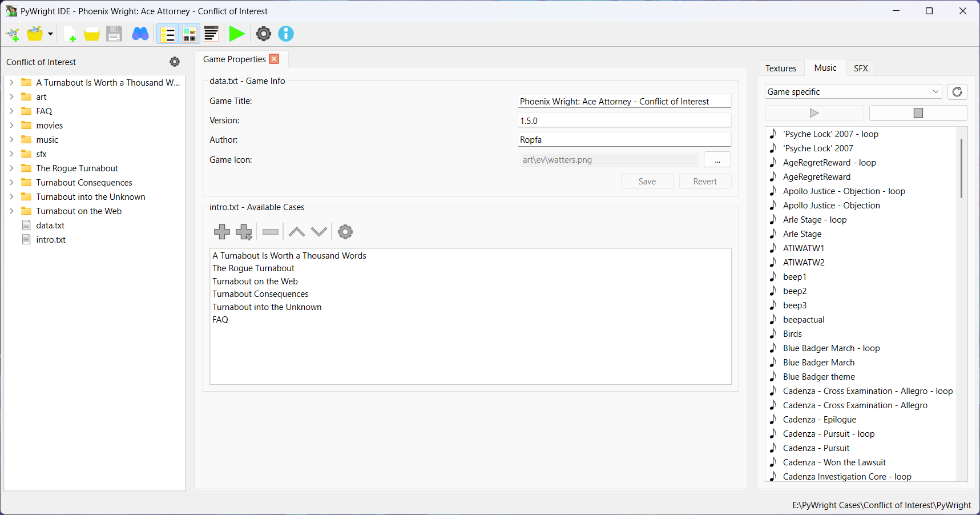Expand the sfx folder
Image resolution: width=980 pixels, height=515 pixels.
[11, 154]
